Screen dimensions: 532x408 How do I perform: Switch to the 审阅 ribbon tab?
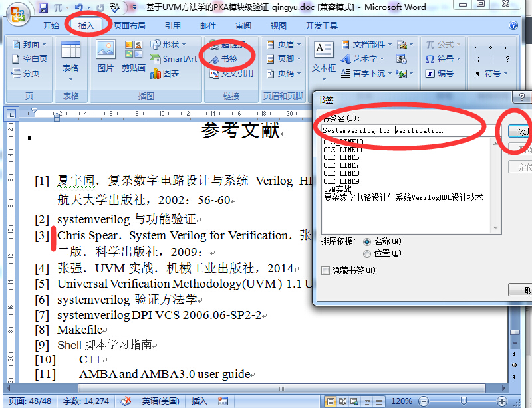(x=243, y=26)
